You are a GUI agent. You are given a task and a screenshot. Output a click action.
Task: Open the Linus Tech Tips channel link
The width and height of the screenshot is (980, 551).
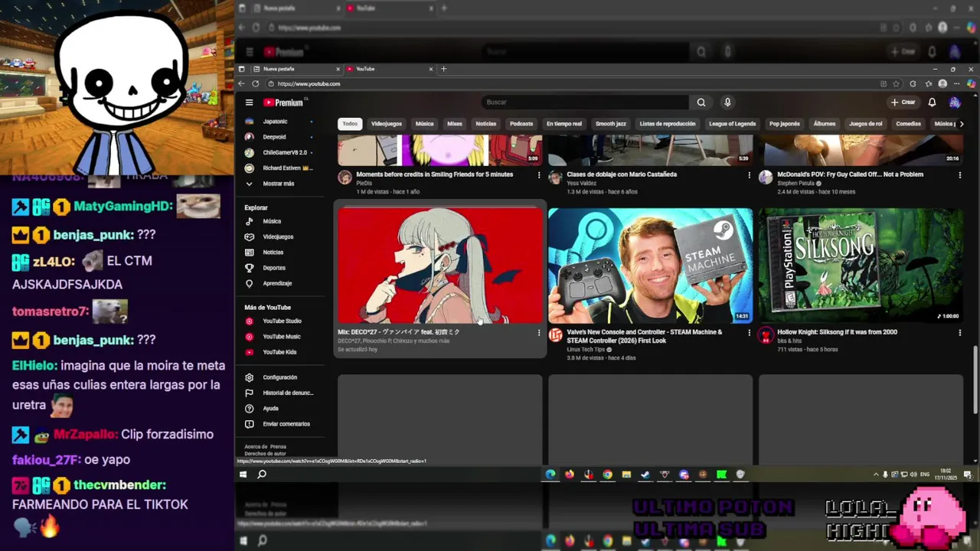586,350
